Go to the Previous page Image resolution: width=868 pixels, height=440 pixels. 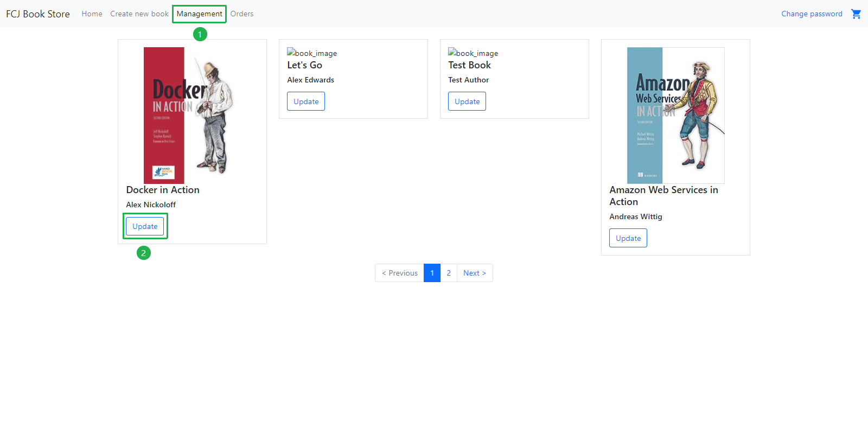pos(400,273)
